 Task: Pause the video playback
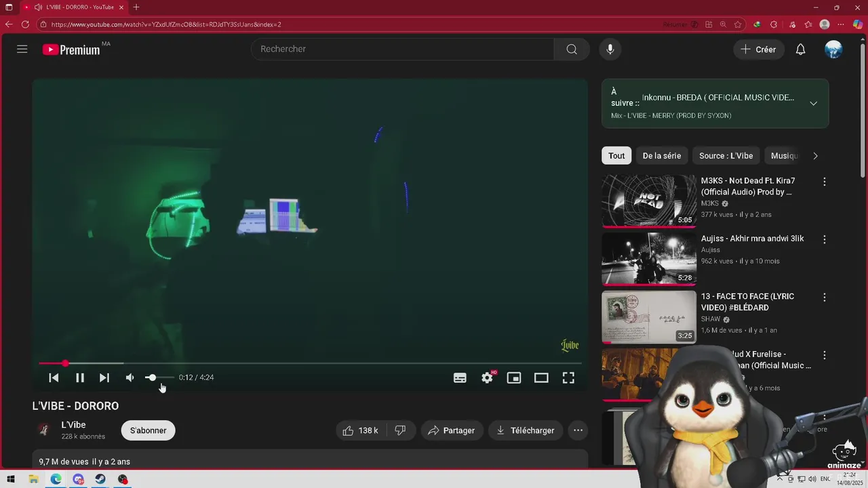coord(79,378)
